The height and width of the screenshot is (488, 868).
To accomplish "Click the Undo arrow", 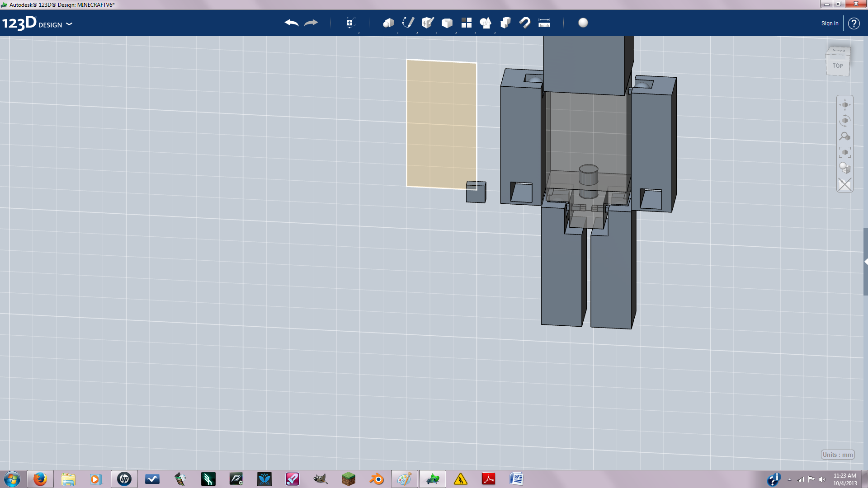I will [292, 23].
